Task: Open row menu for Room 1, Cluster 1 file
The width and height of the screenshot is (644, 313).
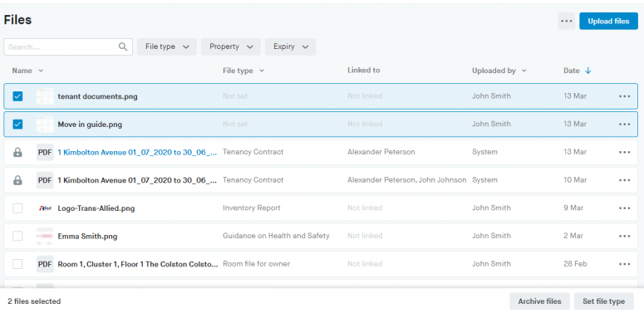Action: click(624, 264)
